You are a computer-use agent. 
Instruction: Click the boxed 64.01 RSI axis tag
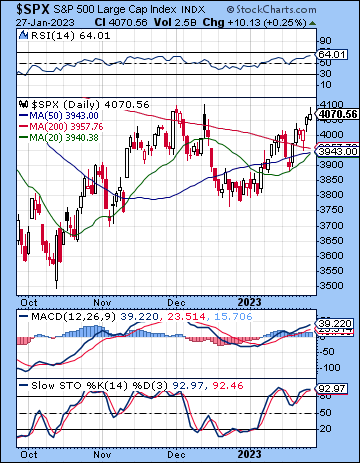click(x=332, y=54)
